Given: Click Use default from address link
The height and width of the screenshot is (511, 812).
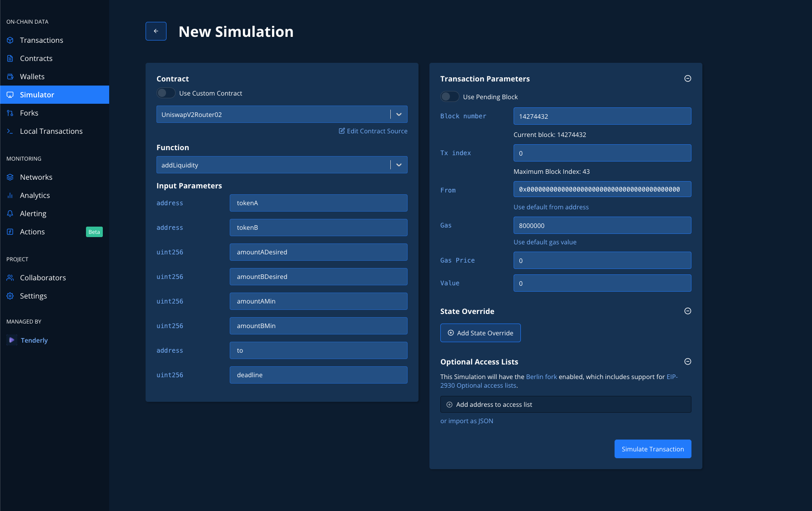Looking at the screenshot, I should point(551,207).
